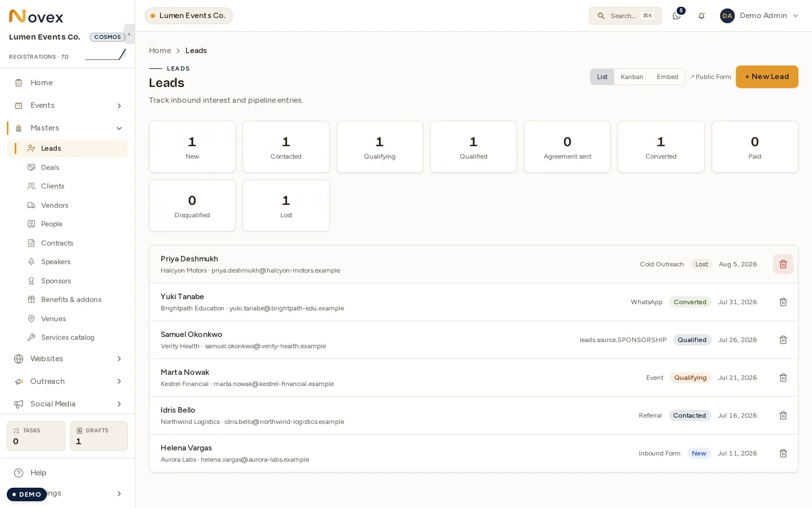Click the DA user avatar
This screenshot has height=508, width=812.
point(727,16)
